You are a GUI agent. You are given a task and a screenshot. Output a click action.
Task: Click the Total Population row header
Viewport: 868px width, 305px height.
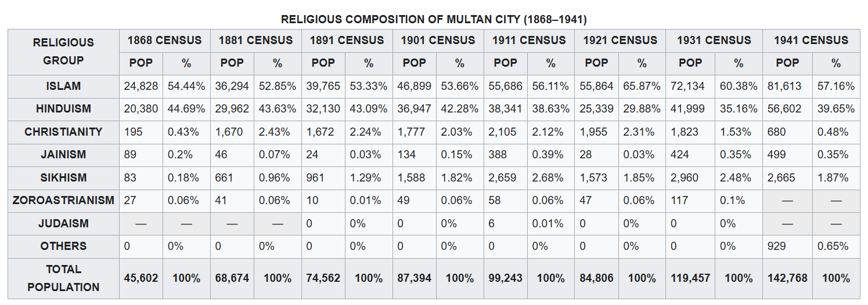(x=63, y=278)
